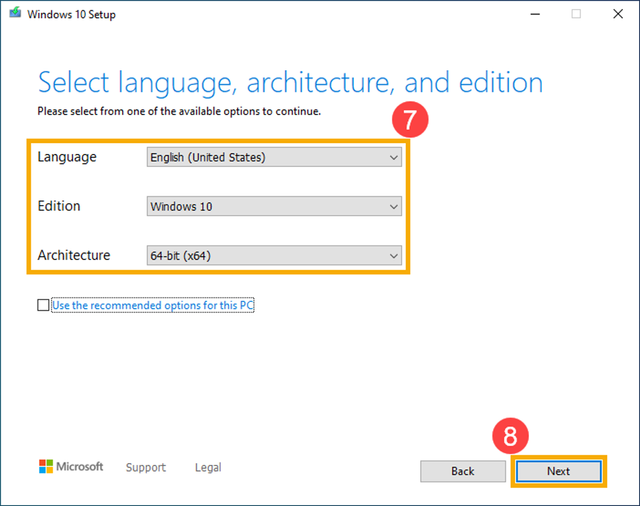Click the Windows 10 Setup title icon
The image size is (640, 506).
click(x=16, y=13)
